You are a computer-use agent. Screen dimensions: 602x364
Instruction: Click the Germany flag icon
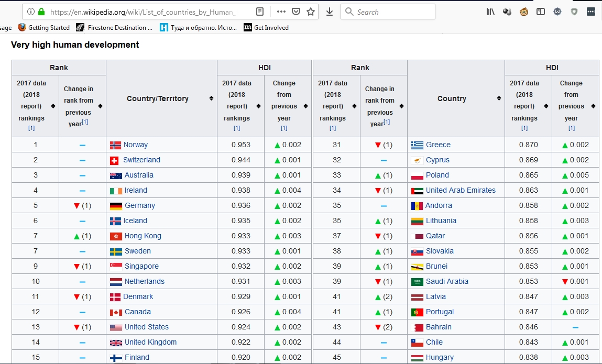116,206
